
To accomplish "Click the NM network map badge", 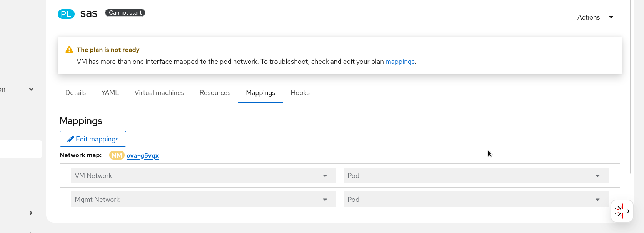I will click(117, 155).
